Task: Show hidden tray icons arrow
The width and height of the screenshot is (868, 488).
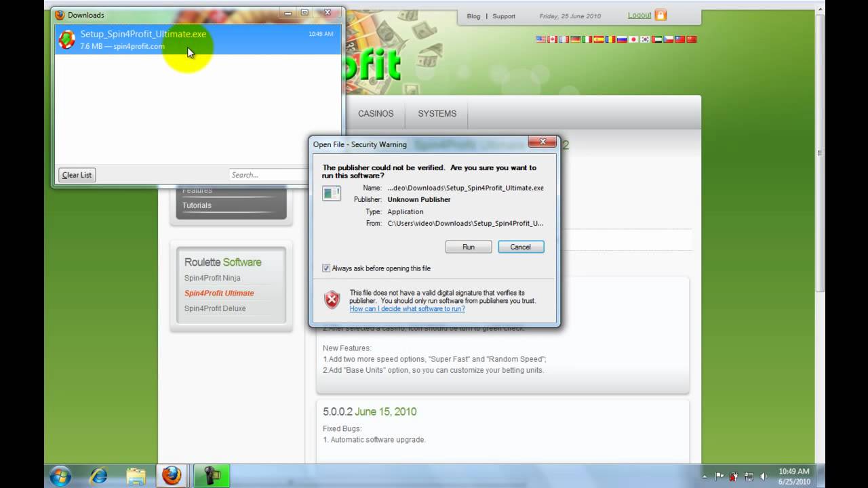Action: pos(705,476)
